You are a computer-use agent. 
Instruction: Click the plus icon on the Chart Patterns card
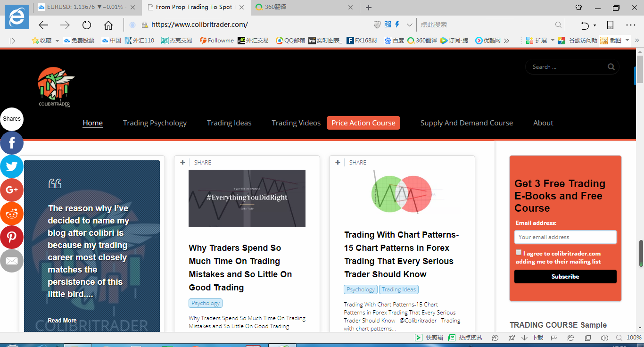pyautogui.click(x=338, y=162)
